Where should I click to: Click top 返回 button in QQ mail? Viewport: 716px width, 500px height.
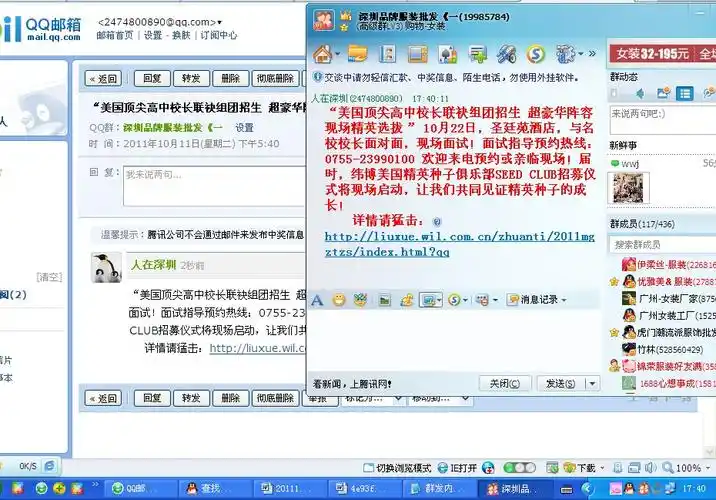click(103, 79)
